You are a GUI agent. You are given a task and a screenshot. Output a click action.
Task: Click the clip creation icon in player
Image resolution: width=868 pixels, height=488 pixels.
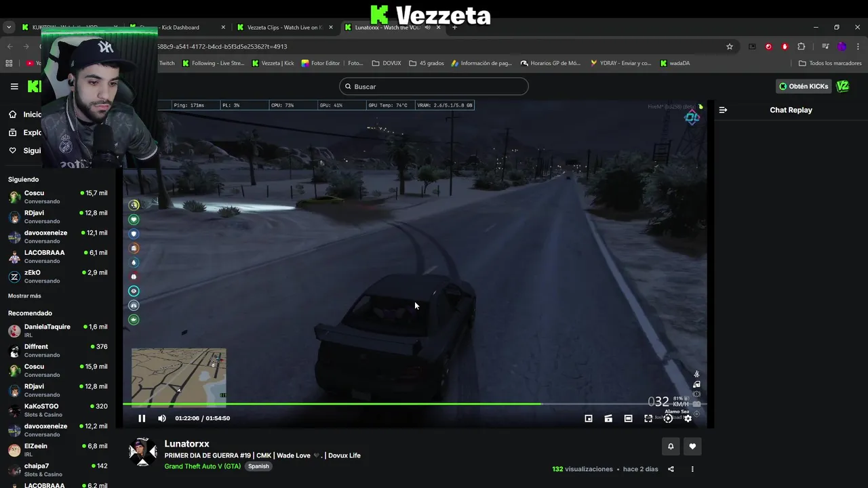pyautogui.click(x=608, y=418)
